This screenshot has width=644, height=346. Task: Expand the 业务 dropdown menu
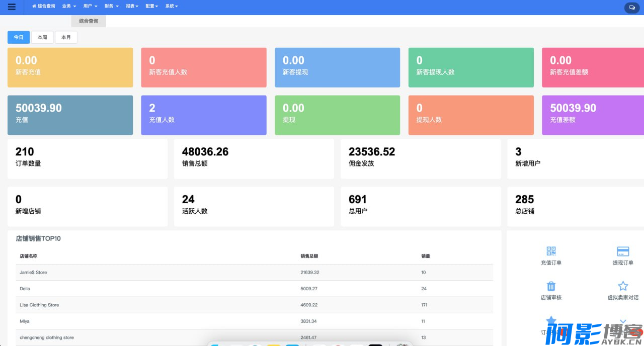tap(69, 6)
